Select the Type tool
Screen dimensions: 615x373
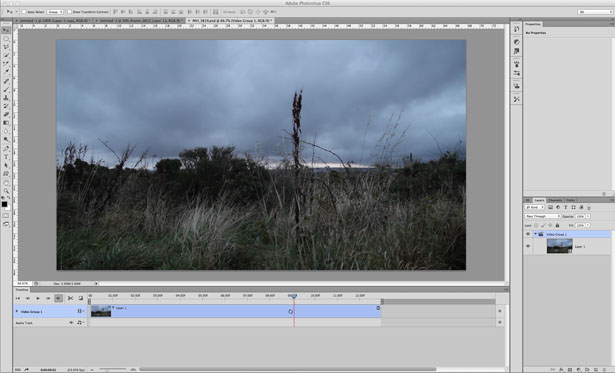coord(6,157)
